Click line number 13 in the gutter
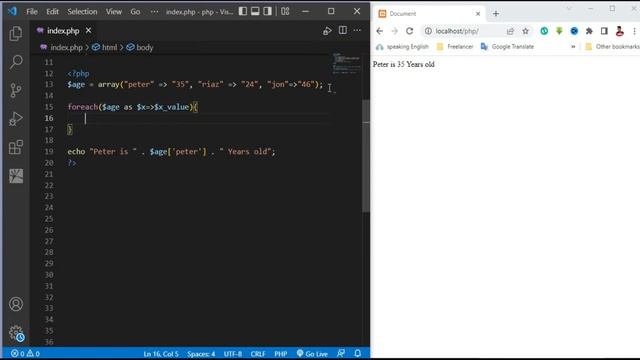This screenshot has width=640, height=360. [x=49, y=84]
